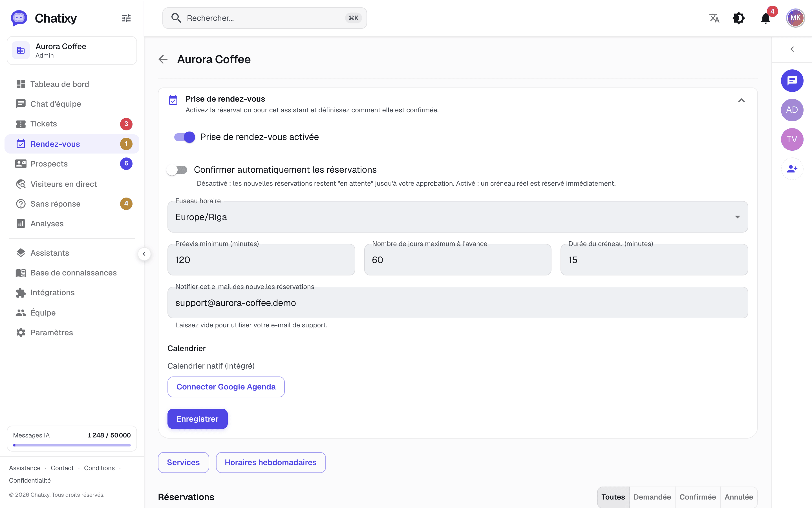
Task: Open the AD avatar chat
Action: [x=792, y=110]
